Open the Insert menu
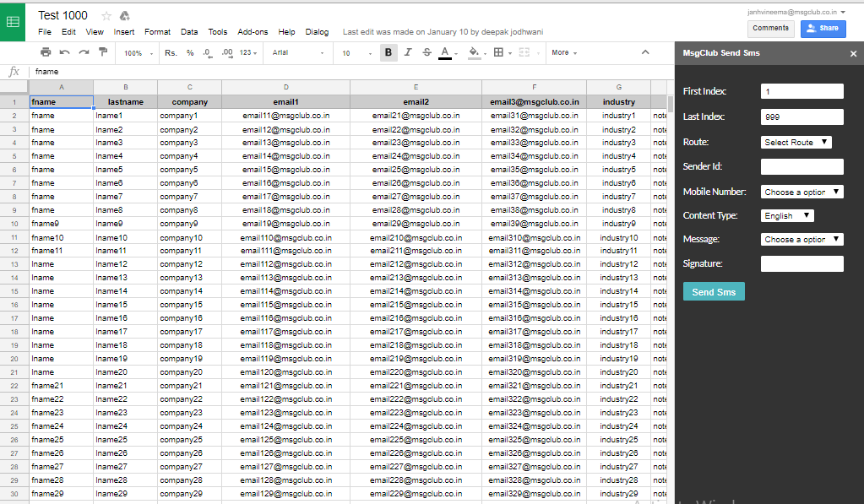Image resolution: width=864 pixels, height=504 pixels. (124, 32)
